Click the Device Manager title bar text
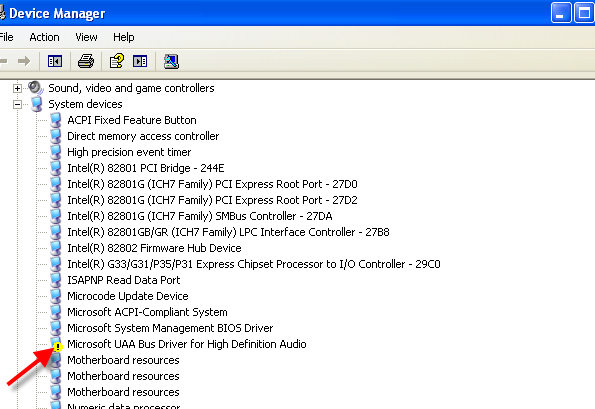Screen dimensions: 595x409 click(57, 13)
